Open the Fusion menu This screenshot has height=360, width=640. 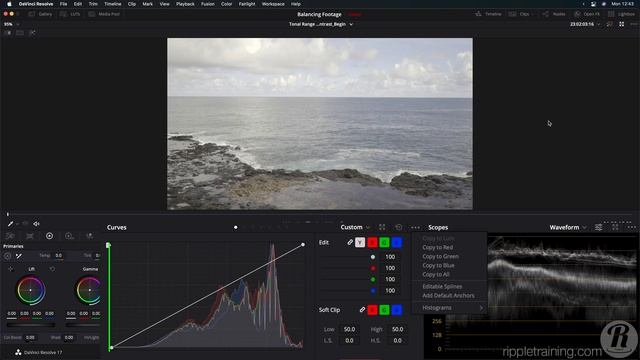pyautogui.click(x=207, y=4)
